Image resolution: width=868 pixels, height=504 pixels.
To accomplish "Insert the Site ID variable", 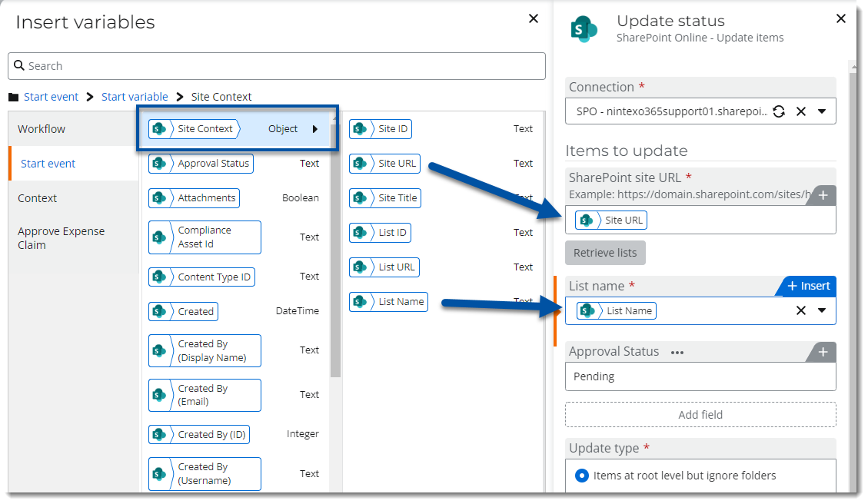I will click(381, 129).
